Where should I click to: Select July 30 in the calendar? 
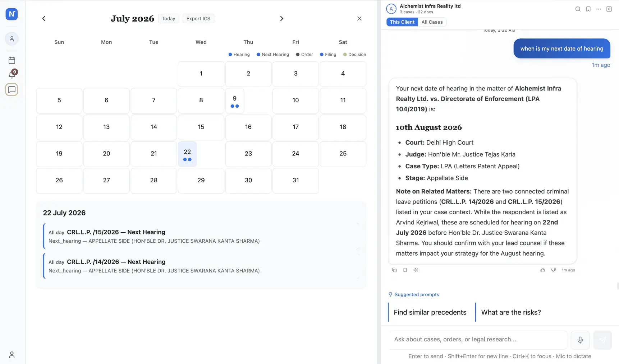click(x=248, y=181)
